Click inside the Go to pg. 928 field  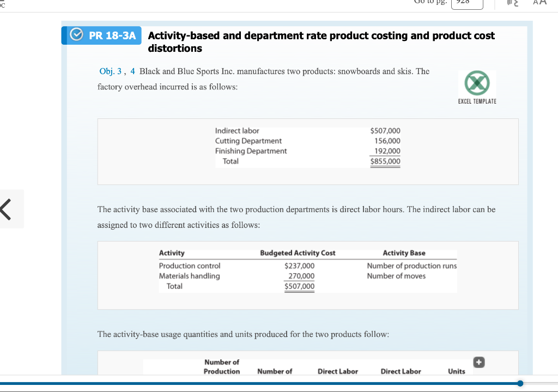466,3
